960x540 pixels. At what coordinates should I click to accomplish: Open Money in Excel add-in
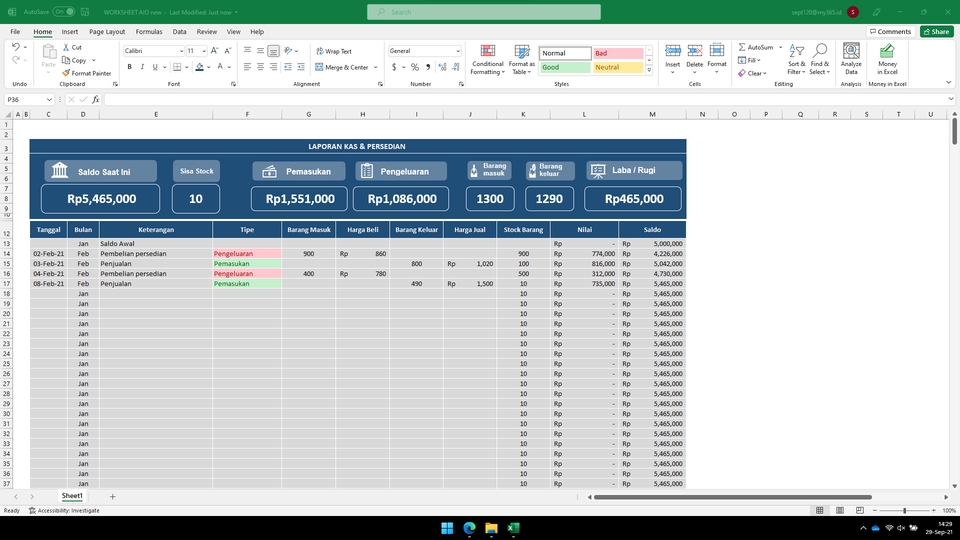887,59
